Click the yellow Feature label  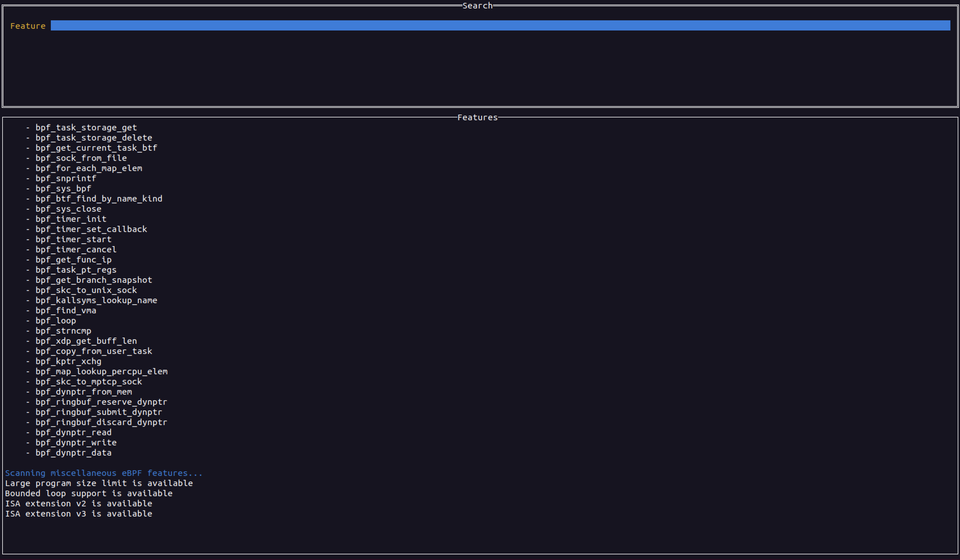[28, 26]
